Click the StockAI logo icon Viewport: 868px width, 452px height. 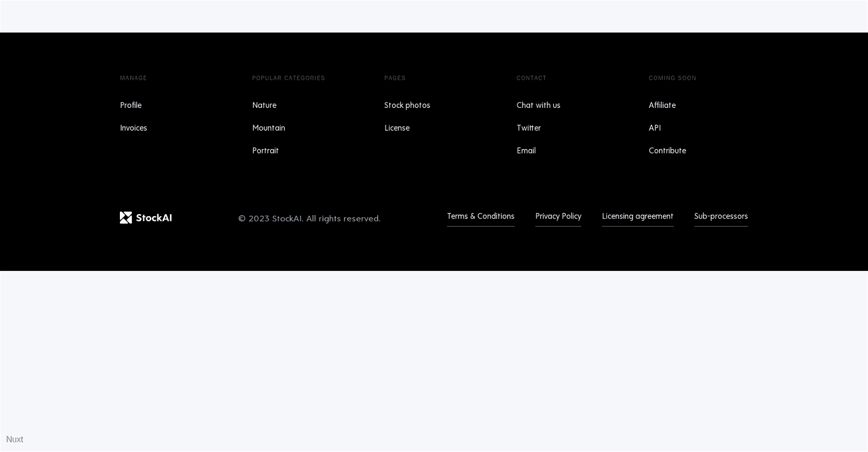pos(126,217)
